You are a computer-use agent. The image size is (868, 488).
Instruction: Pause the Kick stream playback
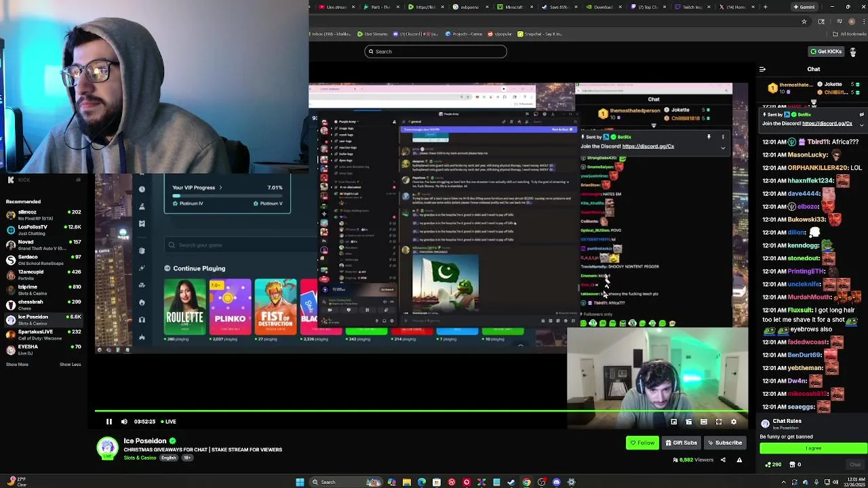(x=108, y=422)
